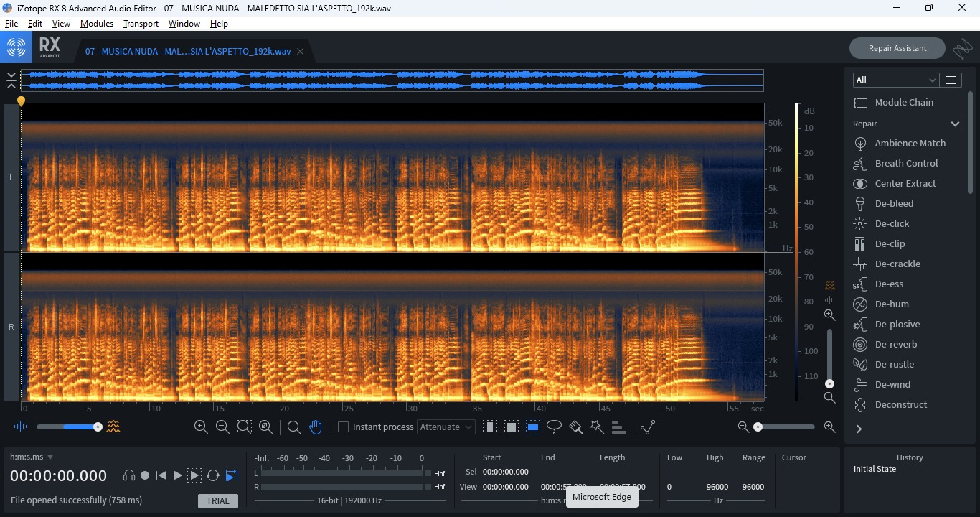
Task: Toggle the headphones input monitoring icon
Action: pos(129,475)
